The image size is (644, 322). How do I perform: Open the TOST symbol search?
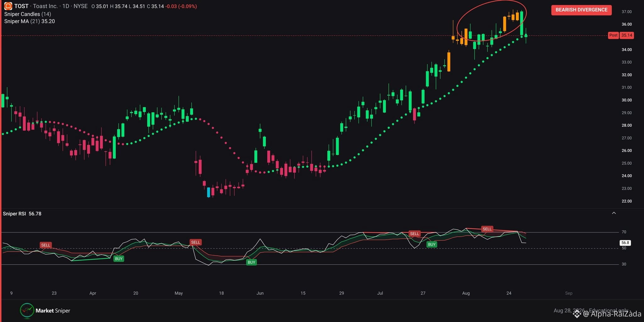click(21, 6)
